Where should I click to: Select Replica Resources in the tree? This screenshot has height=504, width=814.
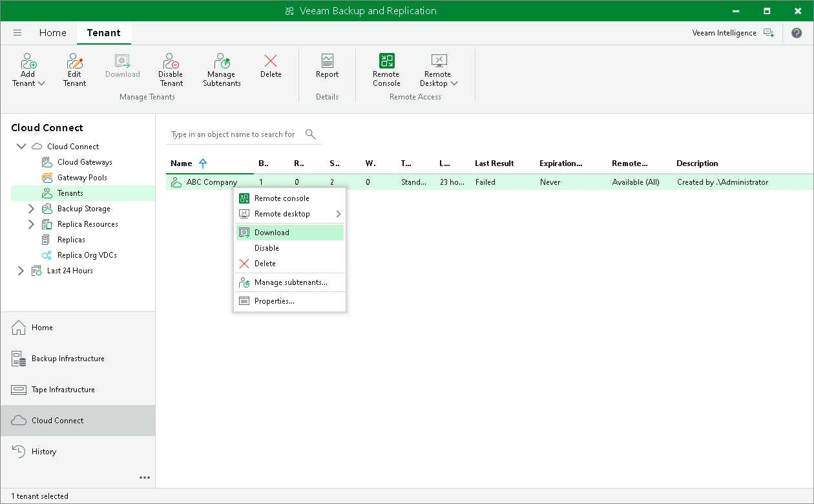click(88, 224)
